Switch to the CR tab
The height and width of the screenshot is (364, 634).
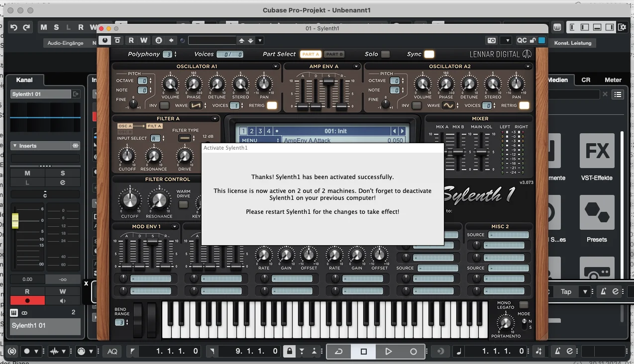coord(586,80)
